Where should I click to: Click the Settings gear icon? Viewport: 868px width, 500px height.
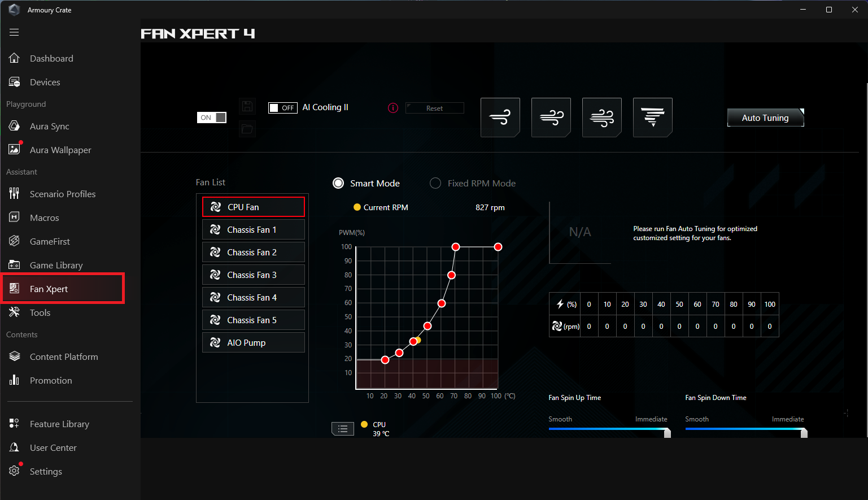pos(15,471)
